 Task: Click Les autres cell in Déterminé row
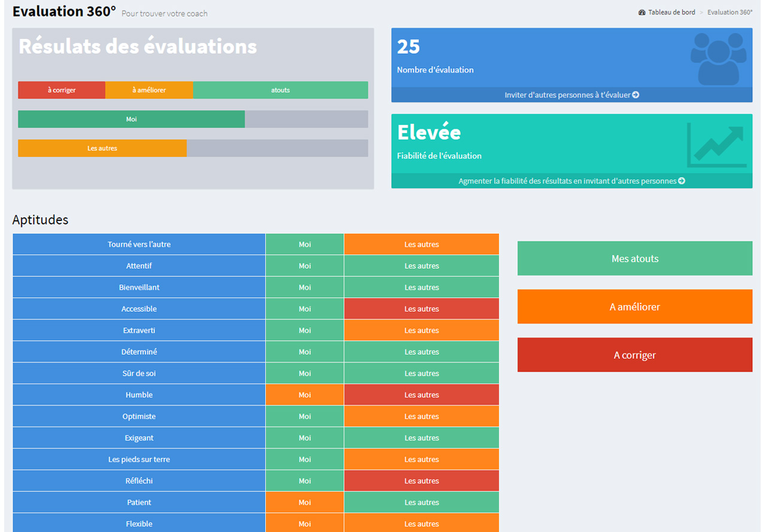(421, 352)
